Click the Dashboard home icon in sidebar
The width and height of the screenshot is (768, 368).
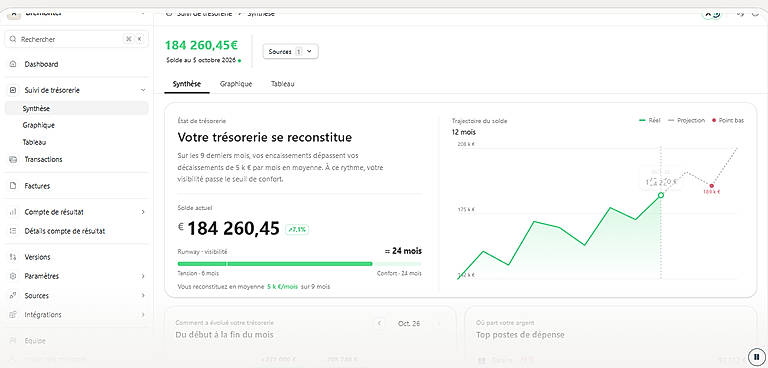[x=13, y=64]
